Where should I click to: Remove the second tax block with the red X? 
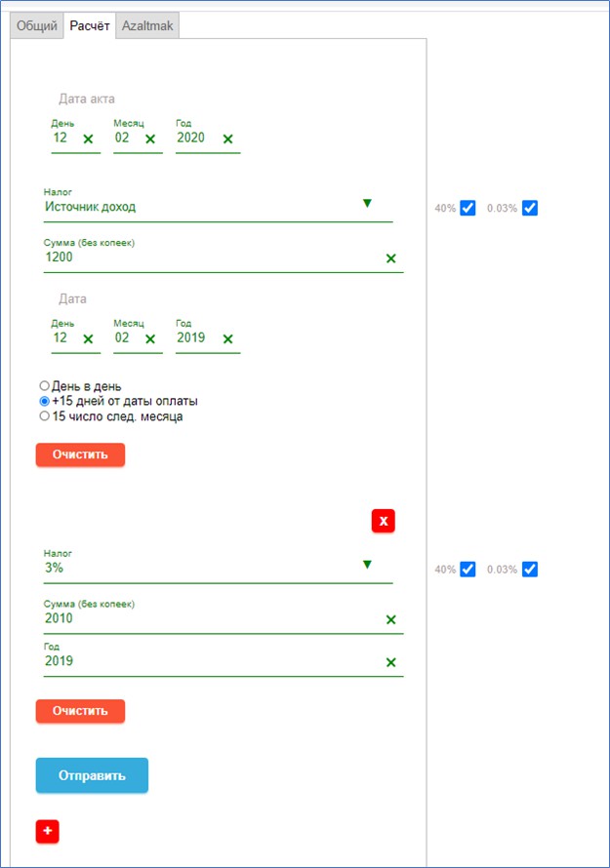pyautogui.click(x=384, y=521)
